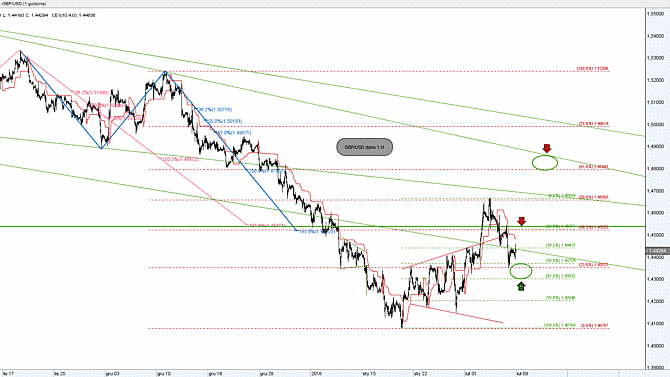Click the 1,49000 price axis label

point(655,147)
